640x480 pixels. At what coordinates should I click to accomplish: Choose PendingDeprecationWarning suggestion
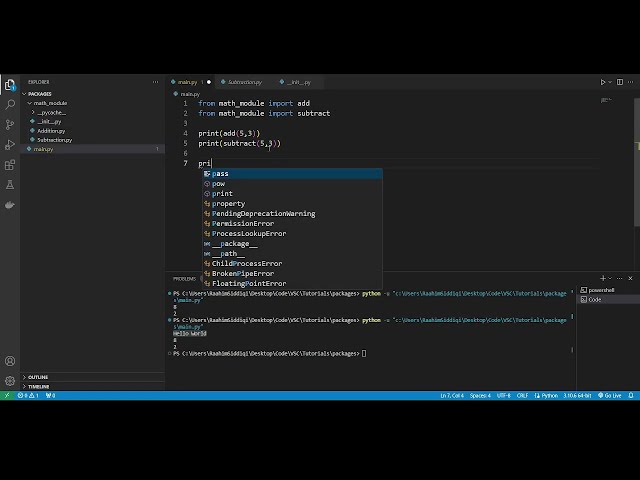[293, 214]
